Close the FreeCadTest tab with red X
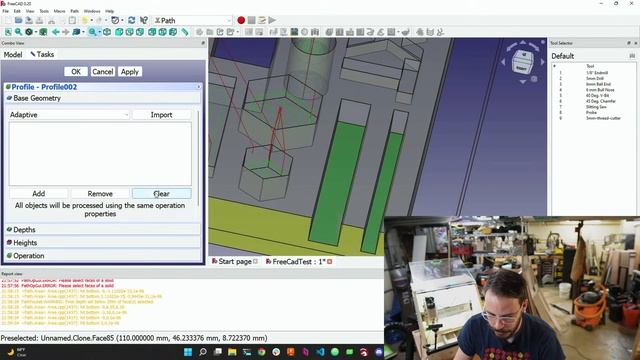Image resolution: width=640 pixels, height=360 pixels. coord(329,262)
